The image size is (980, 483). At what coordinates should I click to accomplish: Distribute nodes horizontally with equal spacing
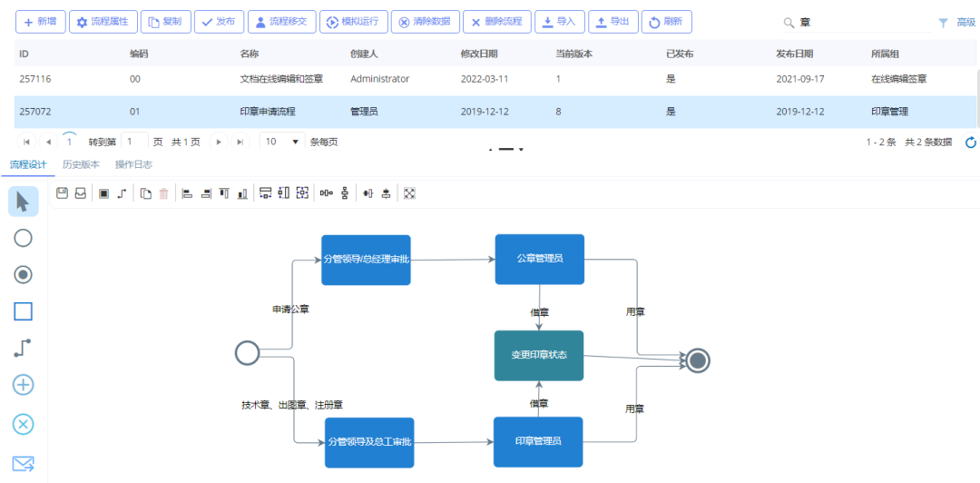click(327, 193)
